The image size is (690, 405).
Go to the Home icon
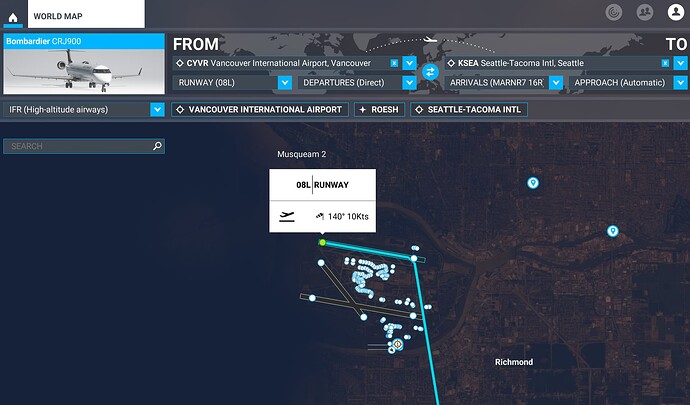pos(13,18)
